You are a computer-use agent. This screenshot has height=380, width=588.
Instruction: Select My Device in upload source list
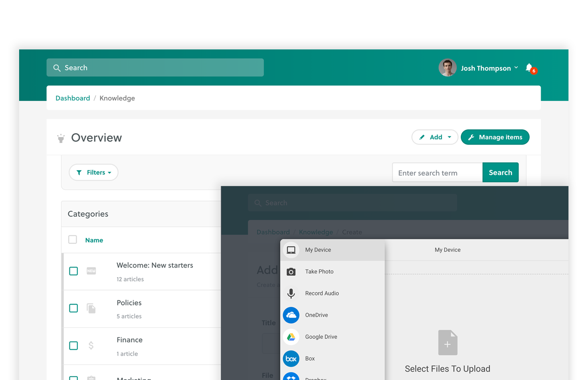click(318, 250)
